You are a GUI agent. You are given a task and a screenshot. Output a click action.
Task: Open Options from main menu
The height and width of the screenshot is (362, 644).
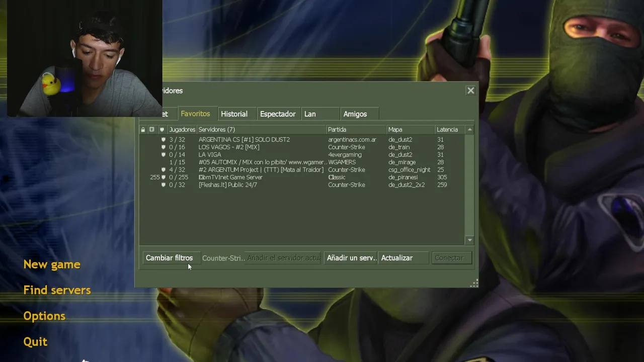44,316
